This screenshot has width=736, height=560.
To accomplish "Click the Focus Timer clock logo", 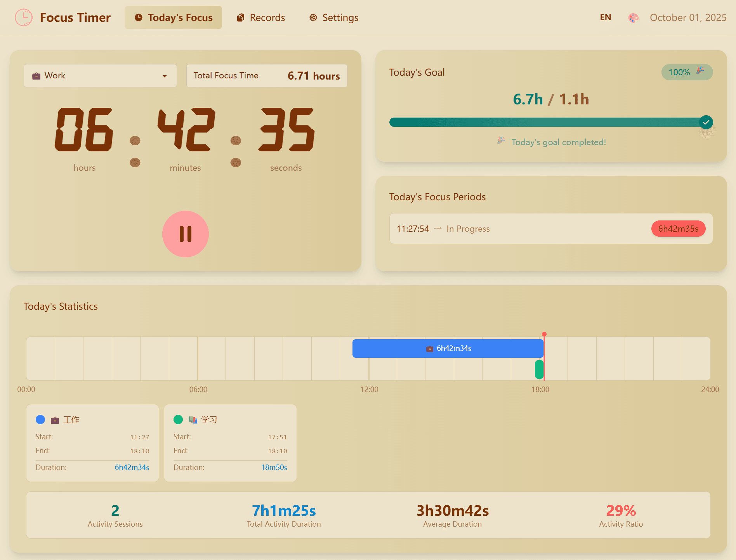I will pos(24,17).
